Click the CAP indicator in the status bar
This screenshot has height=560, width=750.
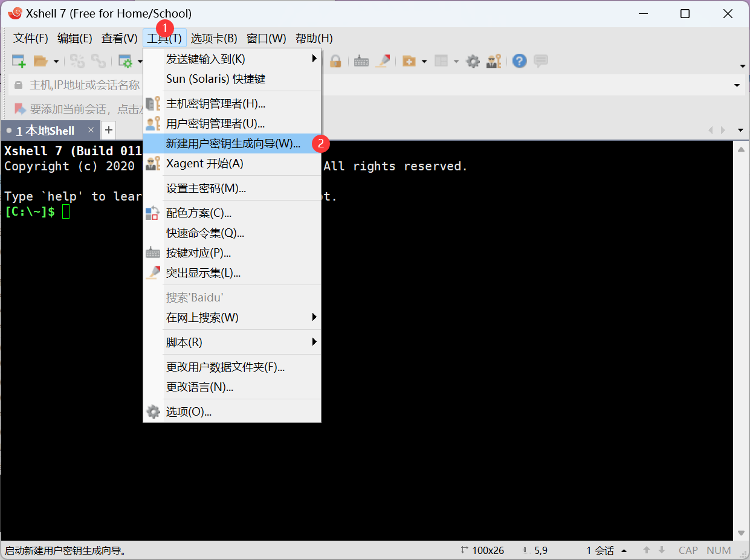[688, 550]
